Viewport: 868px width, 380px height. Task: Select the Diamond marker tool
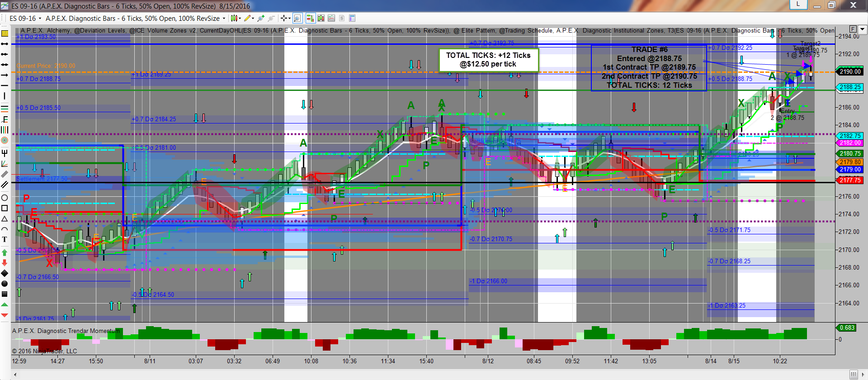[5, 273]
